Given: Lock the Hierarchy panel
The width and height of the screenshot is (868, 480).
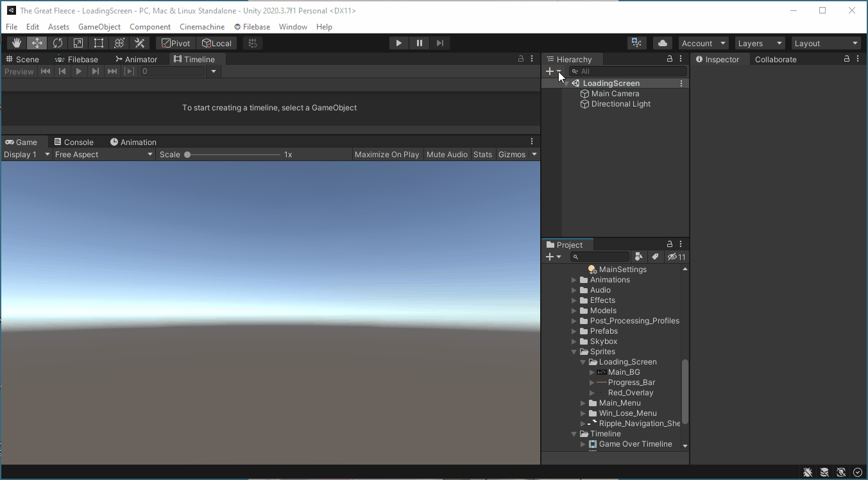Looking at the screenshot, I should pyautogui.click(x=670, y=59).
